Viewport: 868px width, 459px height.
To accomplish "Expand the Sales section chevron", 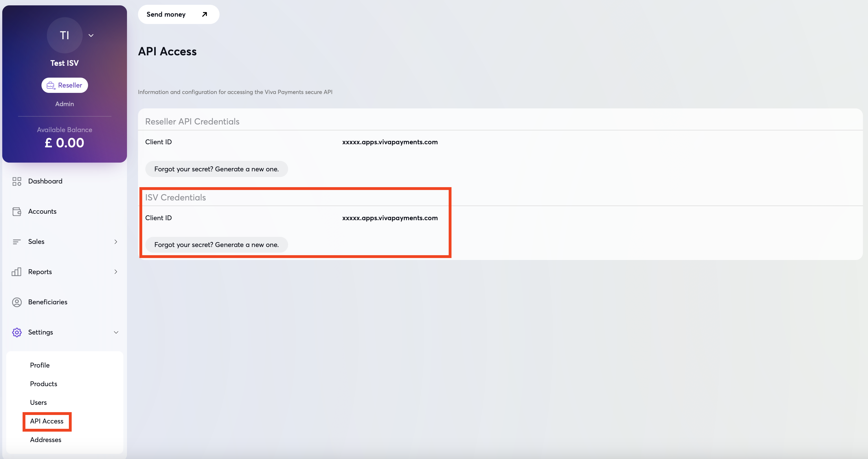I will tap(116, 242).
